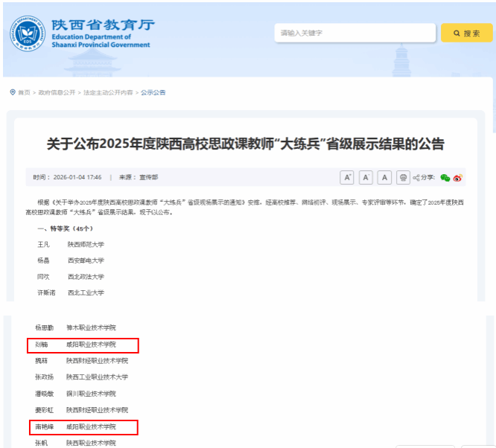Click the 陕西师范大学 entry beside 王凡

(86, 244)
